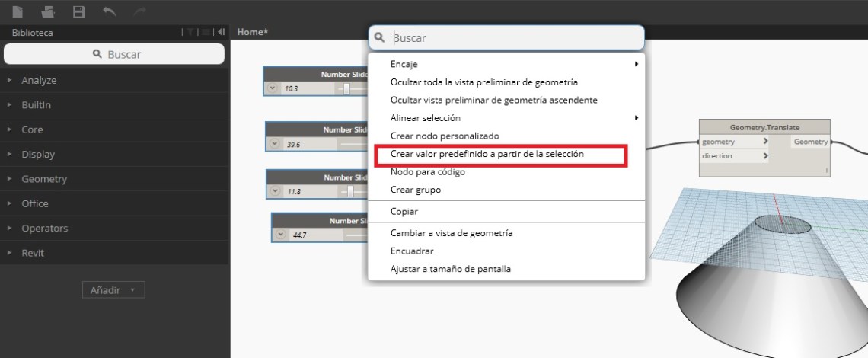
Task: Click the slider handle on the 11.8 Number Slider
Action: click(x=350, y=191)
